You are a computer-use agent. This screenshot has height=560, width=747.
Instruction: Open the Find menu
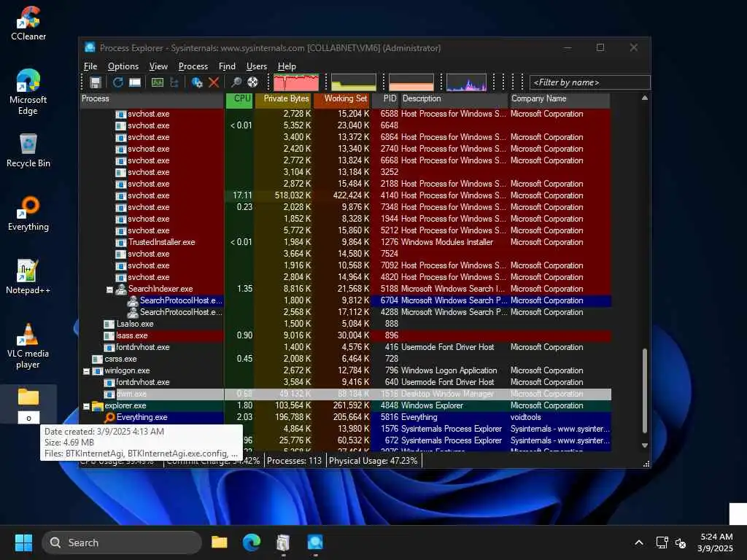pyautogui.click(x=227, y=66)
